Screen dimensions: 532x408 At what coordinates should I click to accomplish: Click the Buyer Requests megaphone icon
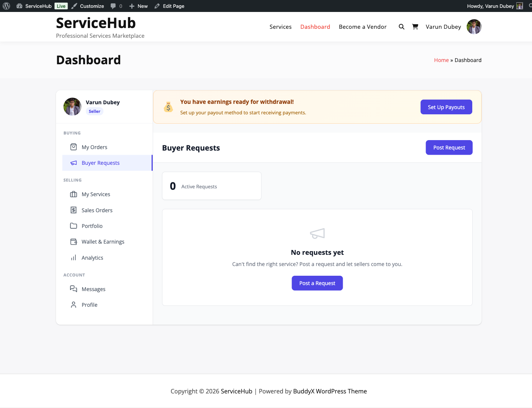[74, 163]
